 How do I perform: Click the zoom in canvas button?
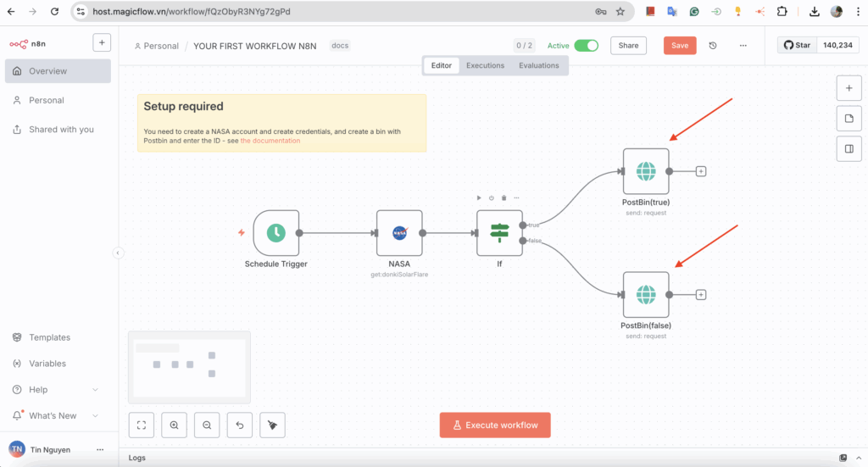(174, 425)
